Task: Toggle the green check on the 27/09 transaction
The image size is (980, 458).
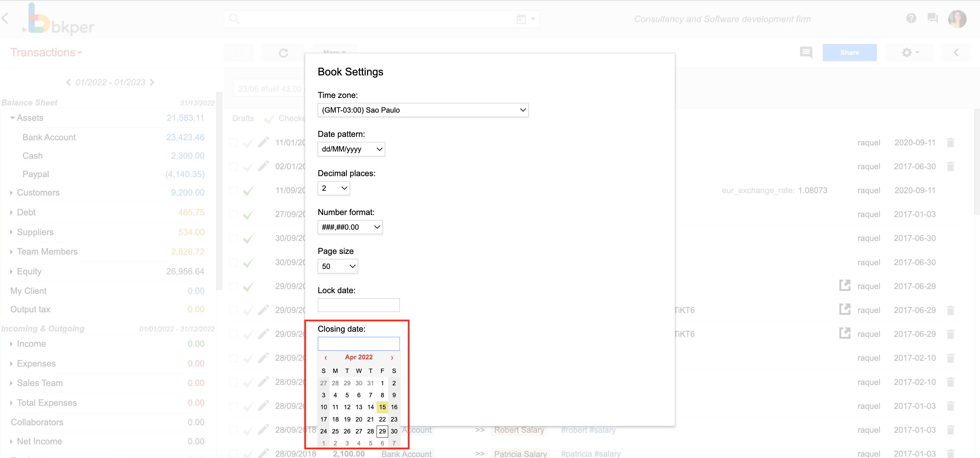Action: pos(248,214)
